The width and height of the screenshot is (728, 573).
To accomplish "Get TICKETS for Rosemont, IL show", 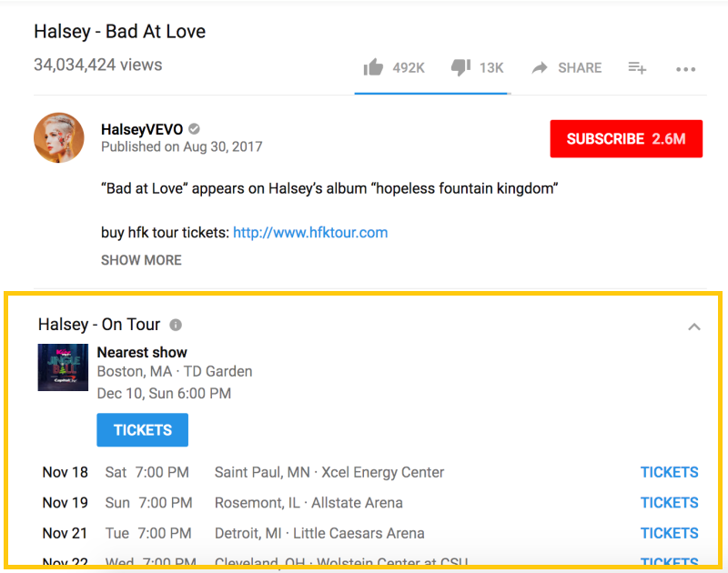I will coord(669,503).
